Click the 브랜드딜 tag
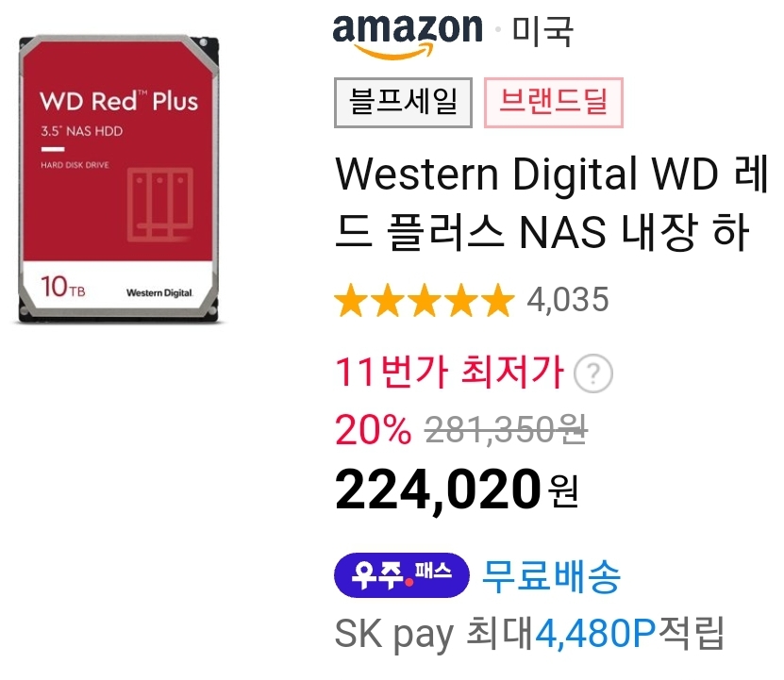Screen dimensions: 784x680 click(554, 103)
